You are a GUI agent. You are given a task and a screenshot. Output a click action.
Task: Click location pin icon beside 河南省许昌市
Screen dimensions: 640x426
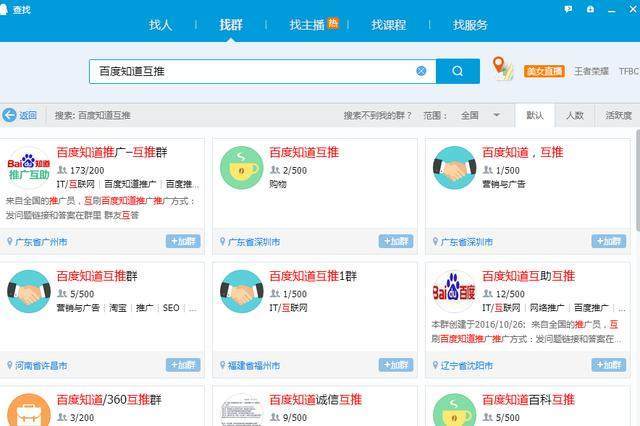point(10,365)
